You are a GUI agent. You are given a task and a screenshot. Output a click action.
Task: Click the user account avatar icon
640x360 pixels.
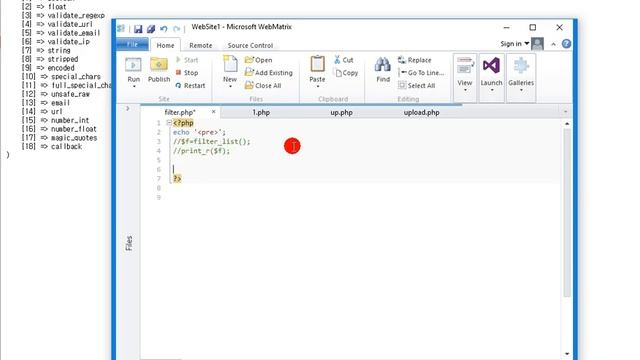(x=538, y=44)
